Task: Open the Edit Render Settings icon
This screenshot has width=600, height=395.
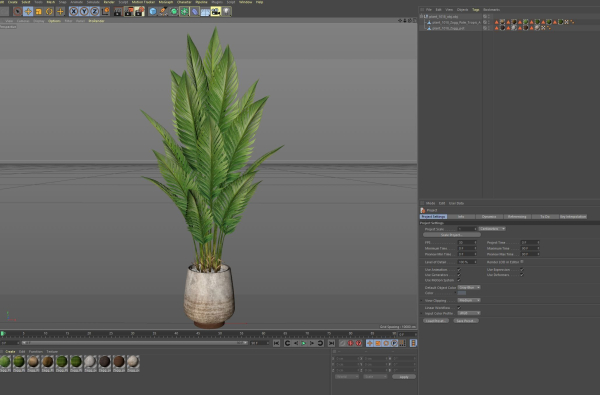Action: (x=139, y=11)
